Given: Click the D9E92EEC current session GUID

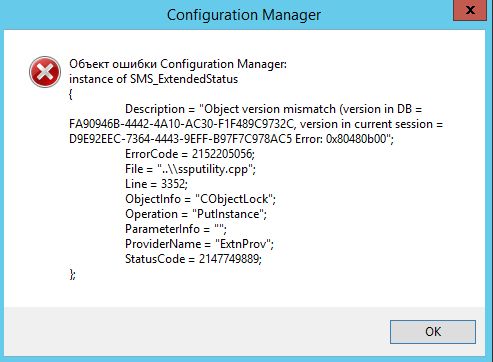Looking at the screenshot, I should pos(180,139).
